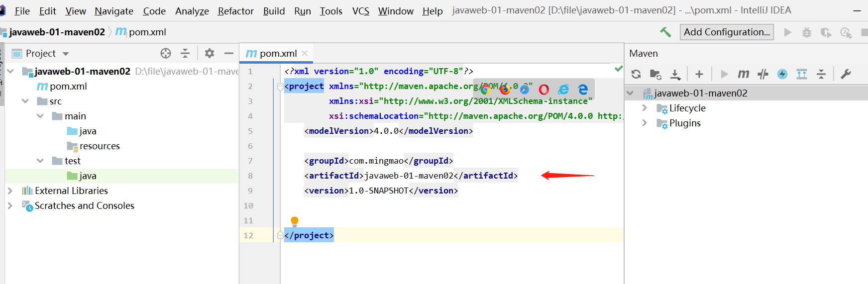Open pom.xml in Chrome browser icon
868x284 pixels.
(x=485, y=89)
